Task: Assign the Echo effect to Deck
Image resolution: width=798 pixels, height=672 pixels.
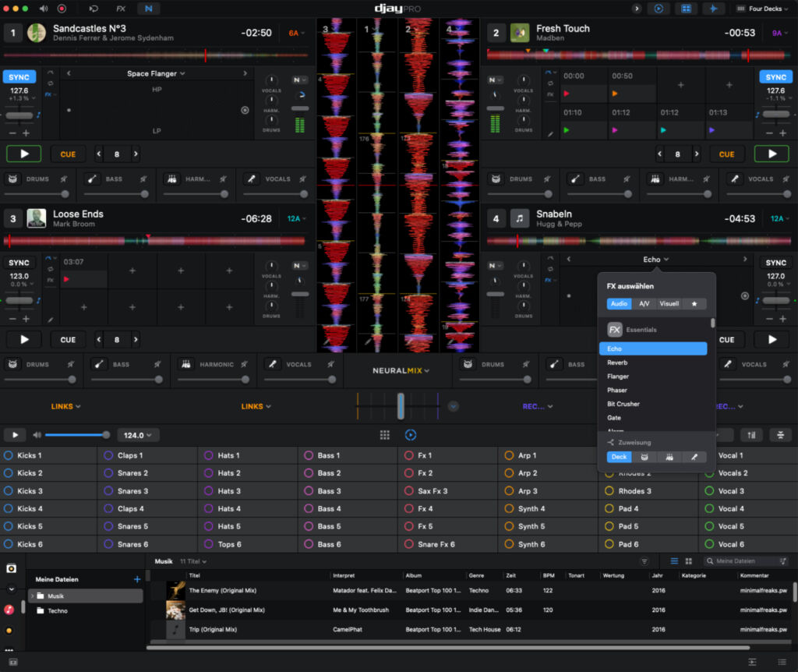Action: [619, 457]
